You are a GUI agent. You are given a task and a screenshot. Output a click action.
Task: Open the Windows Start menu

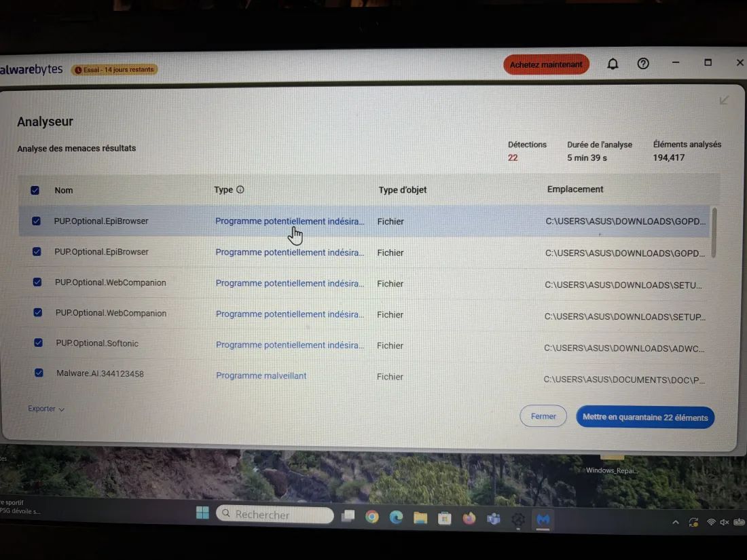pos(202,514)
